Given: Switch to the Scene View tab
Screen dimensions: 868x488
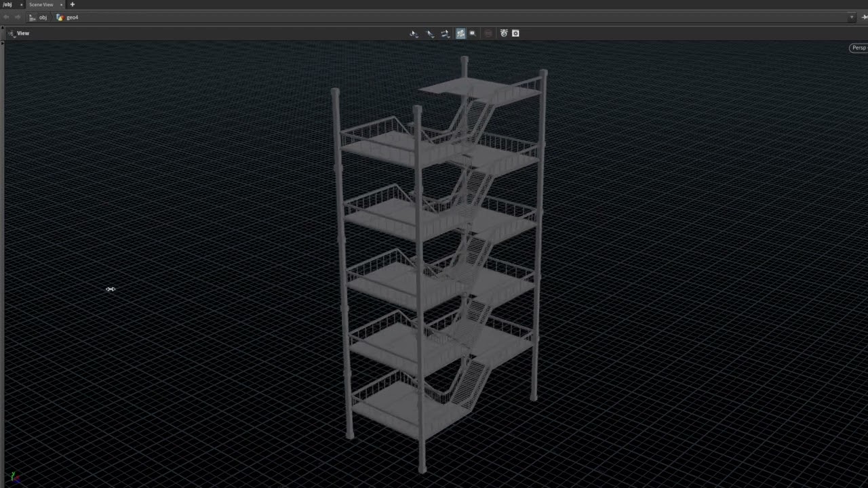Looking at the screenshot, I should [41, 5].
